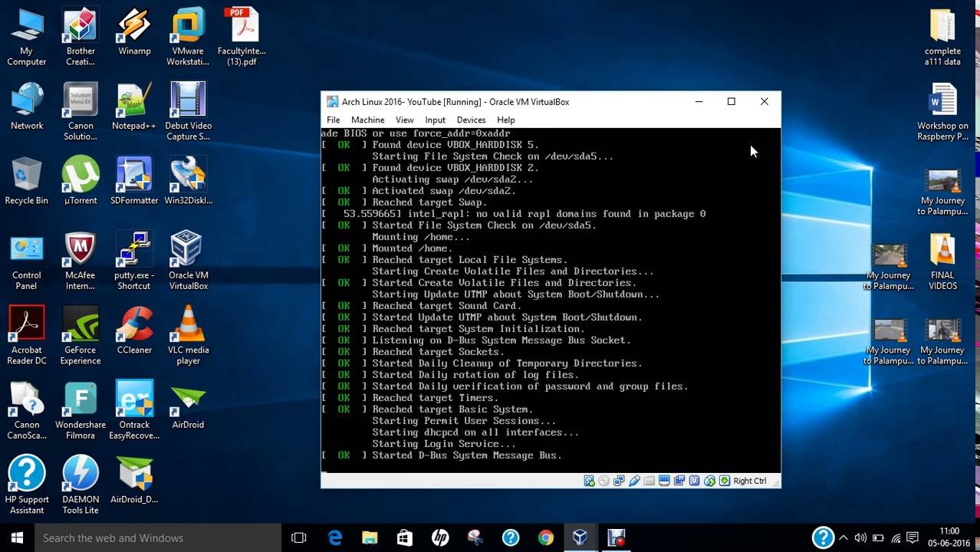This screenshot has width=980, height=552.
Task: Click the USB devices indicator in VirtualBox status bar
Action: (x=634, y=481)
